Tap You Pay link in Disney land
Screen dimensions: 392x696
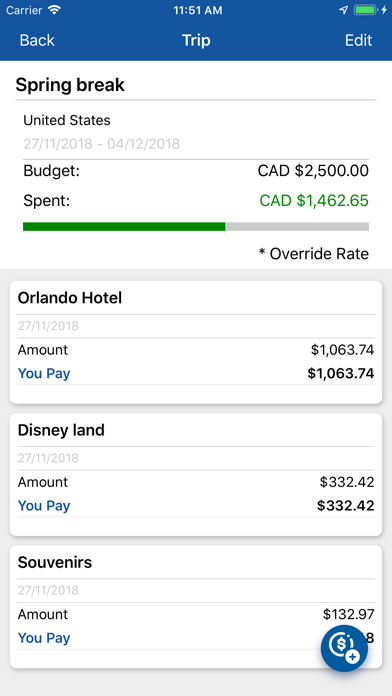click(x=44, y=506)
